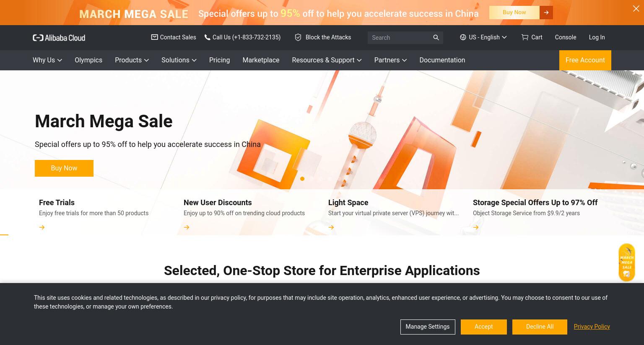
Task: Open the Console link
Action: click(565, 37)
